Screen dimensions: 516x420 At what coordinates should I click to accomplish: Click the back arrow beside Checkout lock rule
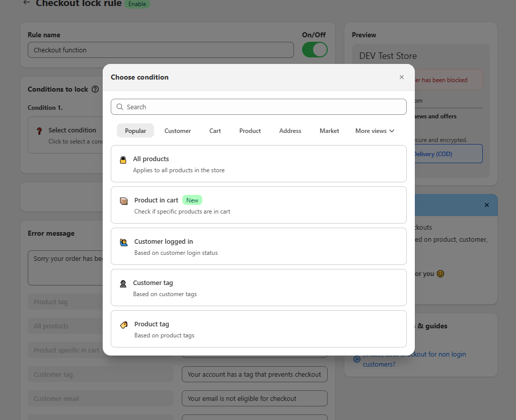25,4
